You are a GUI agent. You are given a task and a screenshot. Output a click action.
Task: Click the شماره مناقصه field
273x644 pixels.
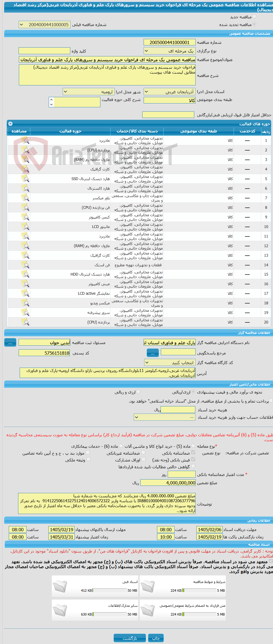pos(170,42)
